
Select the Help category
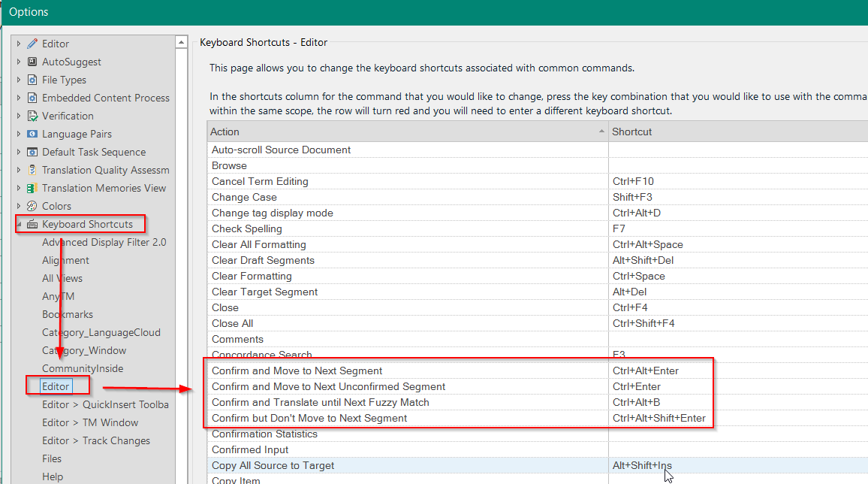pos(53,476)
